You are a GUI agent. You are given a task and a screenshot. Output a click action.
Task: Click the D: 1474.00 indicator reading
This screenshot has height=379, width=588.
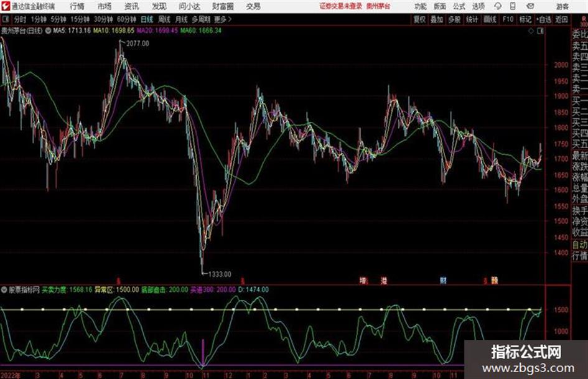[x=253, y=289]
